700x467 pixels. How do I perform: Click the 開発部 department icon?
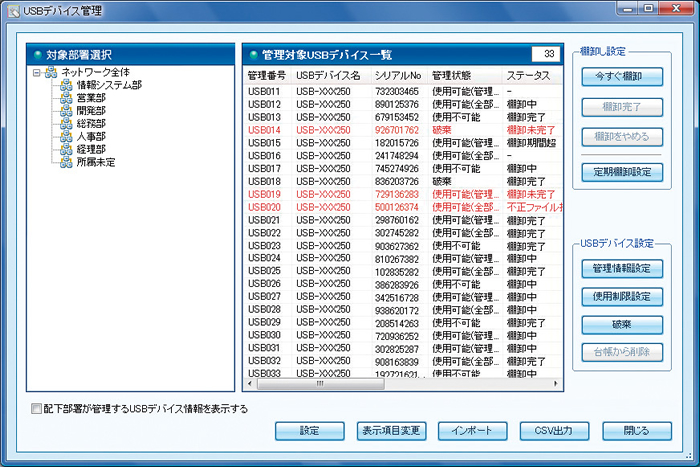click(x=67, y=111)
